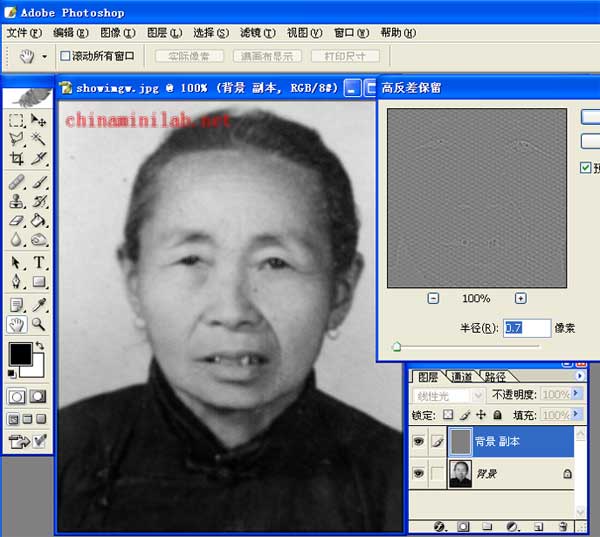Create a new layer via panel icon
Viewport: 600px width, 537px height.
(538, 526)
